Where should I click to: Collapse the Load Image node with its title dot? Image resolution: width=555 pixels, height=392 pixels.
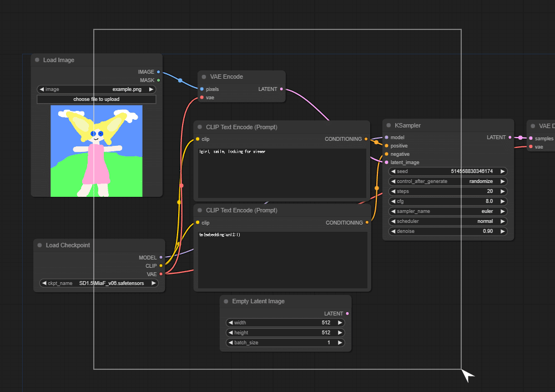(37, 60)
